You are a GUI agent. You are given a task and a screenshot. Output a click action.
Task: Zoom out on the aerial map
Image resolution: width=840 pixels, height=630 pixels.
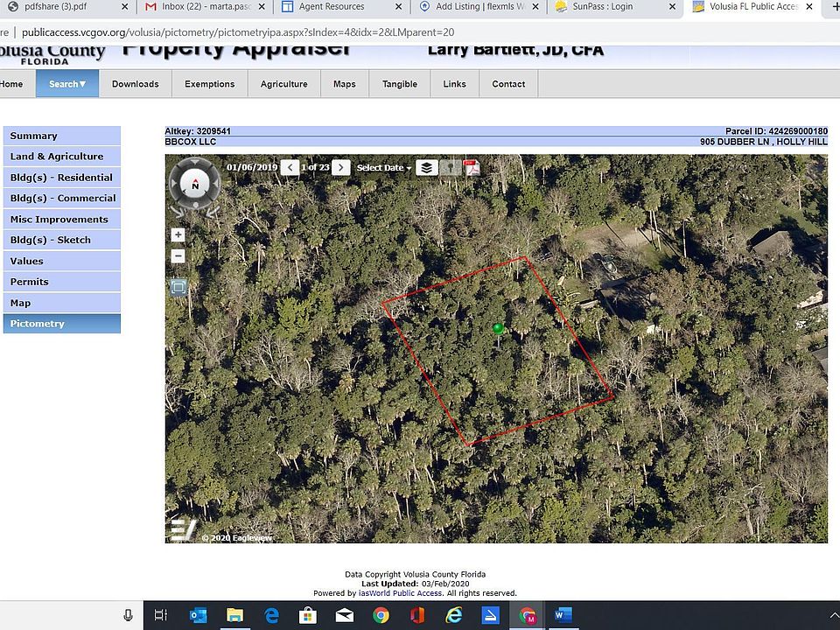pos(178,256)
